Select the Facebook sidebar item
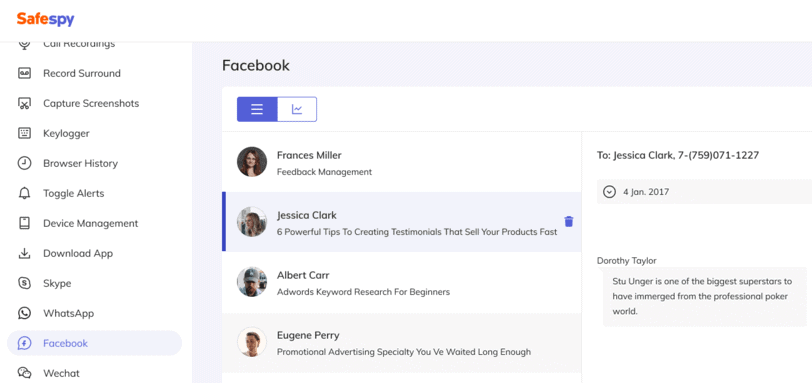812x383 pixels. click(94, 343)
